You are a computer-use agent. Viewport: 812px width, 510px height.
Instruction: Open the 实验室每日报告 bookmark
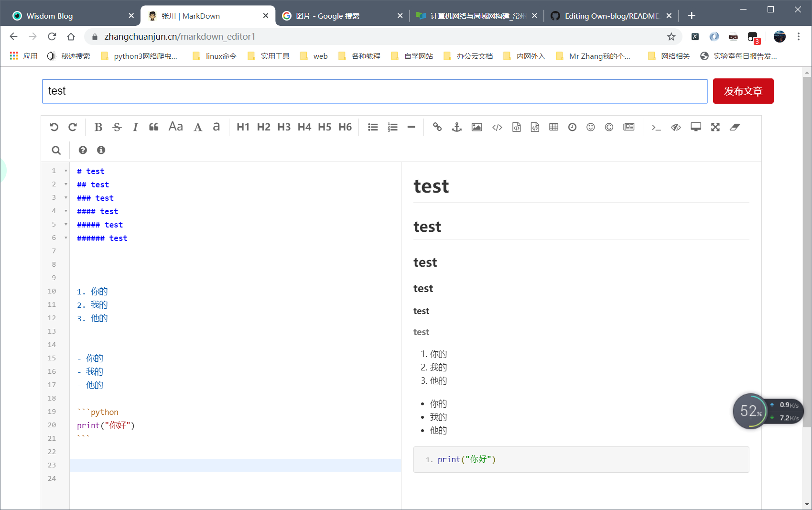click(x=739, y=56)
